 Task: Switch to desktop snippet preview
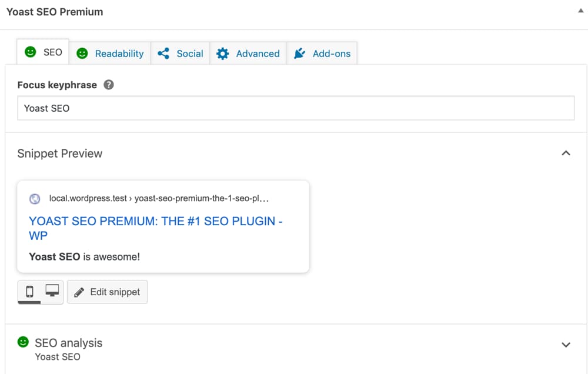52,291
